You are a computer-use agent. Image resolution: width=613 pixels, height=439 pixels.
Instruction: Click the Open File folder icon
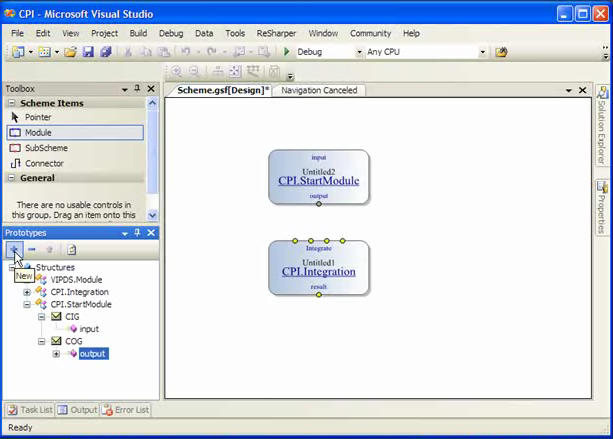coord(72,52)
